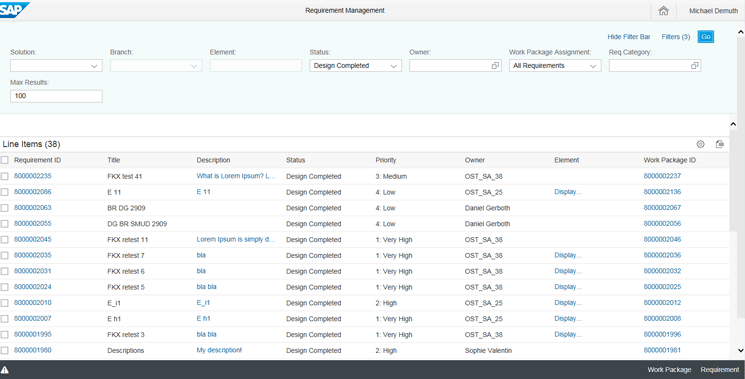This screenshot has height=379, width=745.
Task: Check the row for requirement 8000002235
Action: [5, 176]
